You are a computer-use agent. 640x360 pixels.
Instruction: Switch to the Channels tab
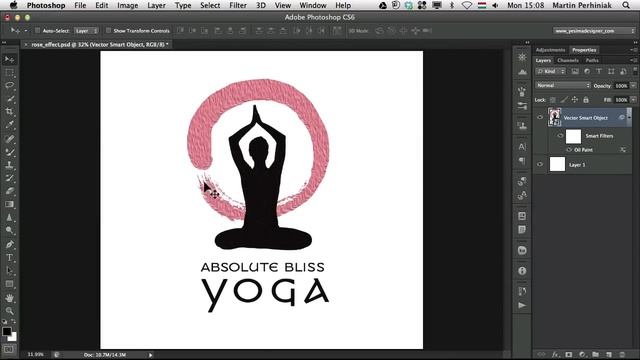pos(568,60)
